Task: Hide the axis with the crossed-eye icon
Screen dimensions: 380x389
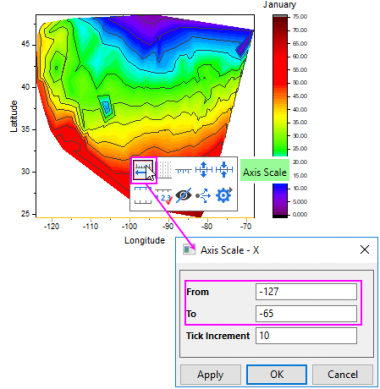Action: pyautogui.click(x=183, y=195)
